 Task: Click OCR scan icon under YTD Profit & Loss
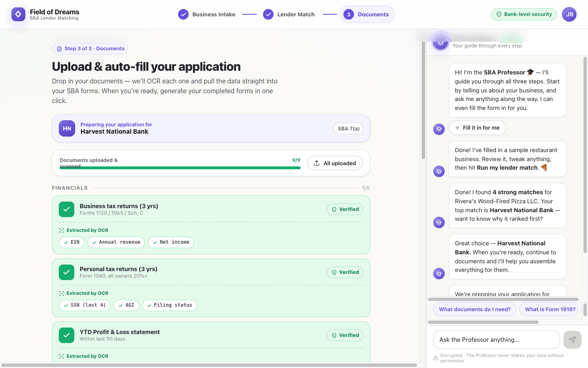[62, 357]
